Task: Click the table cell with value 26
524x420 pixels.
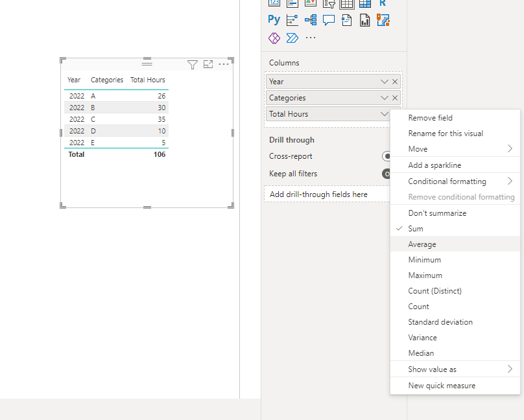Action: pyautogui.click(x=161, y=96)
